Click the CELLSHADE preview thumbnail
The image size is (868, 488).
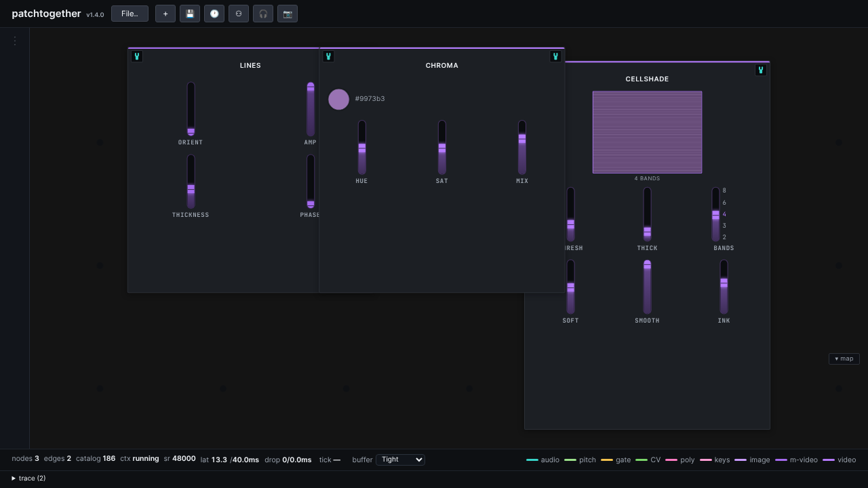point(648,132)
